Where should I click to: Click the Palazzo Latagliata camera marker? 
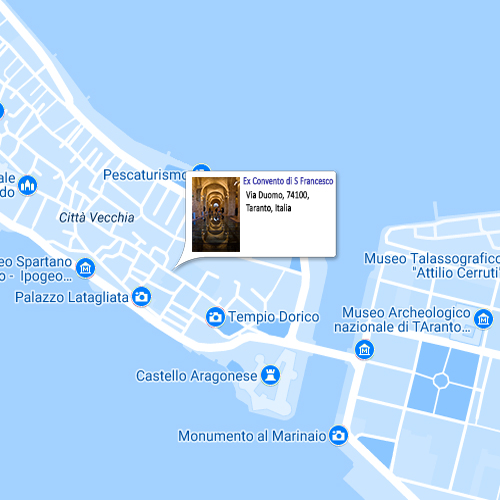coord(142,296)
